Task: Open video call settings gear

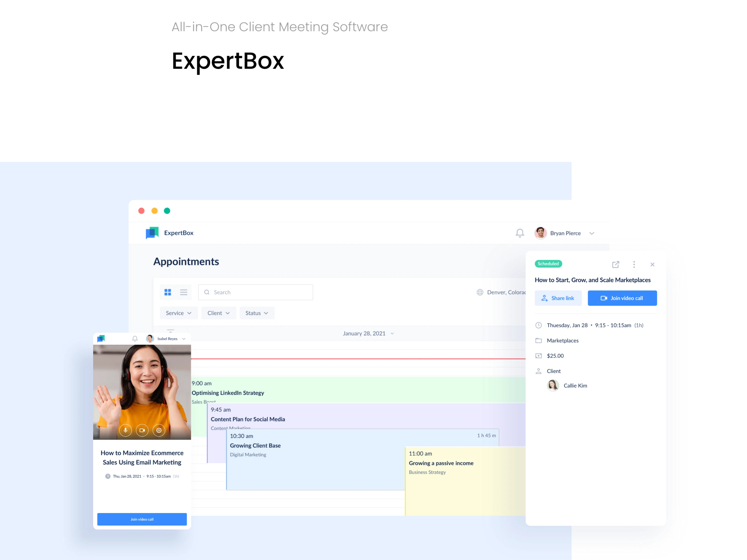Action: coord(159,430)
